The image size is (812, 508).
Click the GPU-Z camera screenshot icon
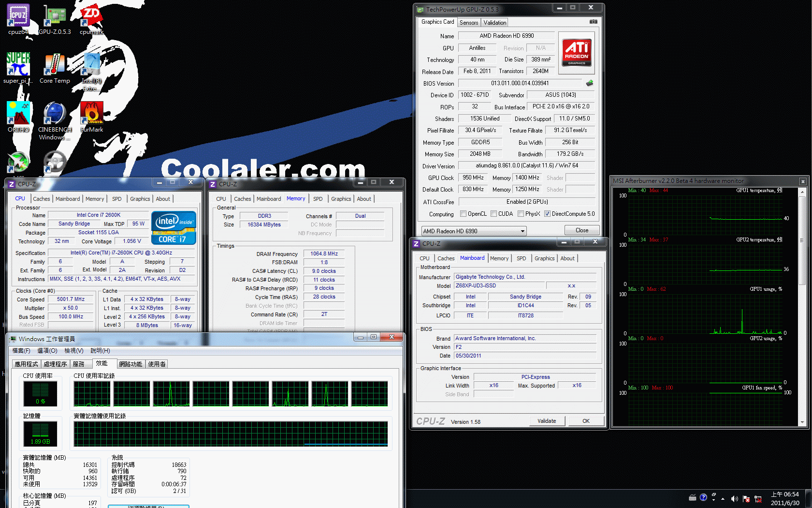(x=594, y=22)
